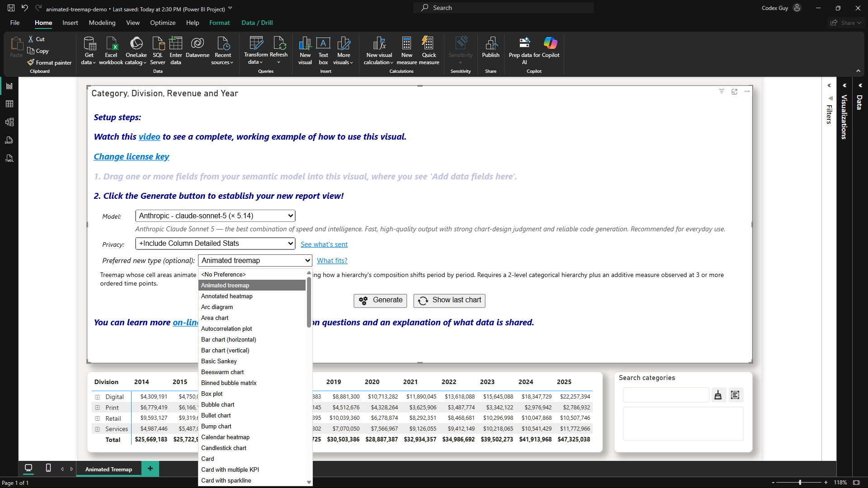Expand the Retail division row
This screenshot has width=868, height=488.
(x=97, y=418)
